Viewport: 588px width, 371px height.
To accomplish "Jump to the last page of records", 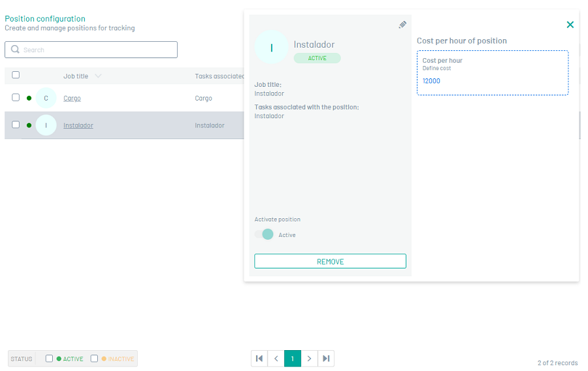I will 325,359.
